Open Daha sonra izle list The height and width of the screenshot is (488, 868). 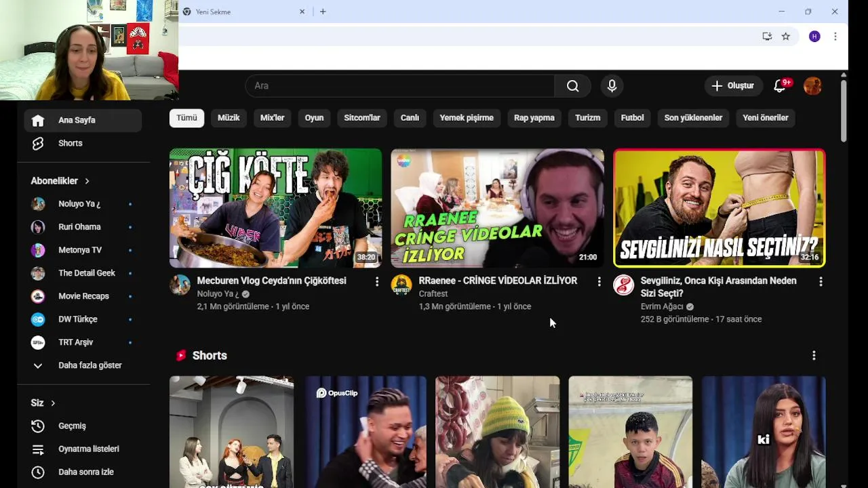83,472
